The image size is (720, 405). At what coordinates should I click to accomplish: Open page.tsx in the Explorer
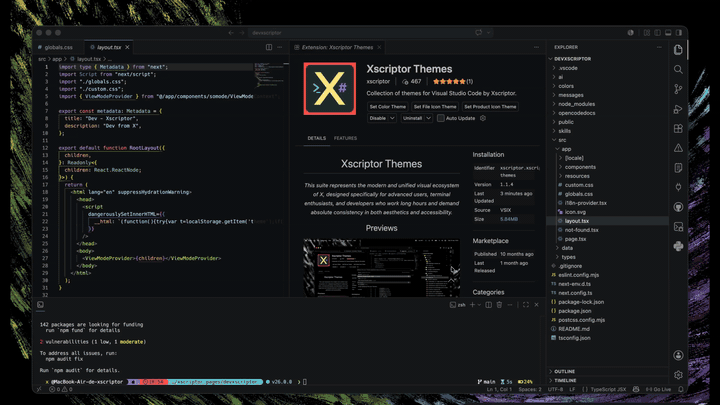(x=575, y=239)
